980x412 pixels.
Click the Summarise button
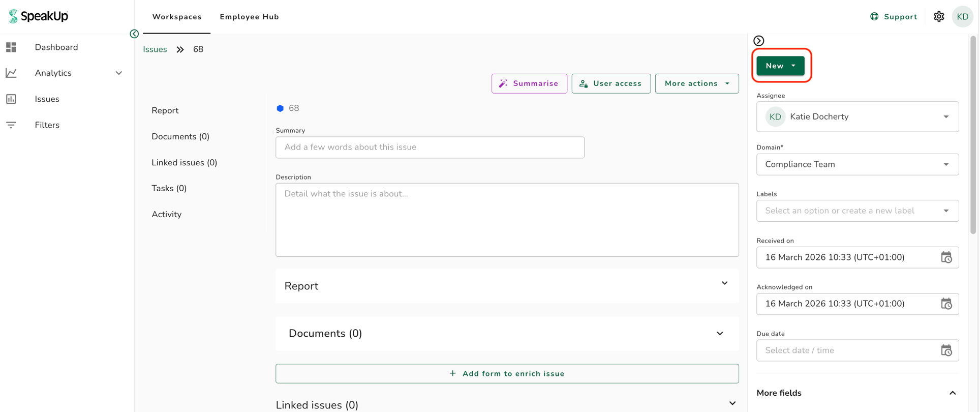(x=529, y=83)
